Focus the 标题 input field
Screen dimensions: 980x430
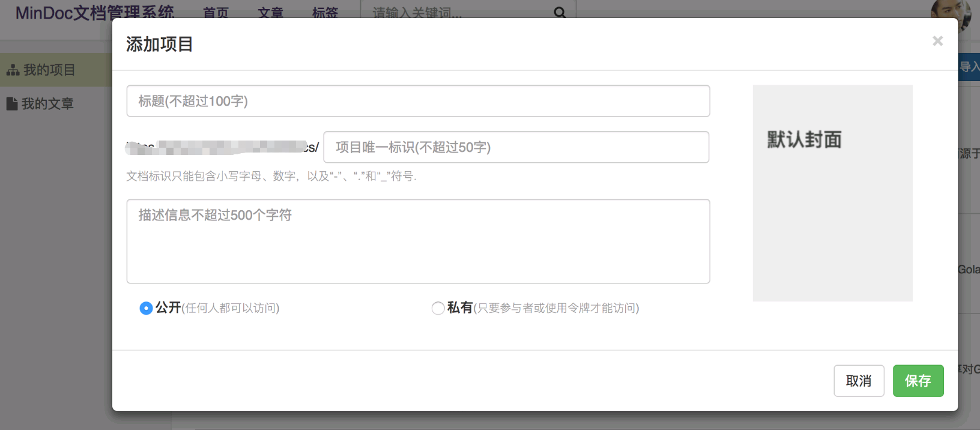tap(418, 101)
